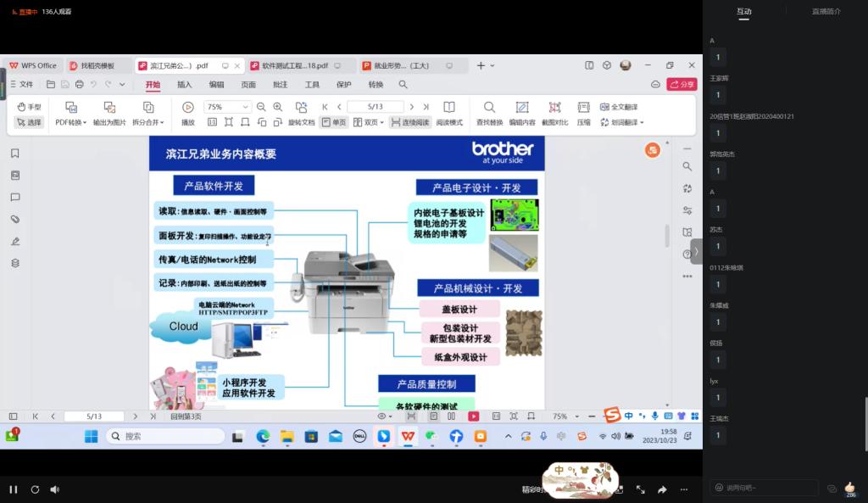Click the page number 5/13 input field

pyautogui.click(x=376, y=107)
